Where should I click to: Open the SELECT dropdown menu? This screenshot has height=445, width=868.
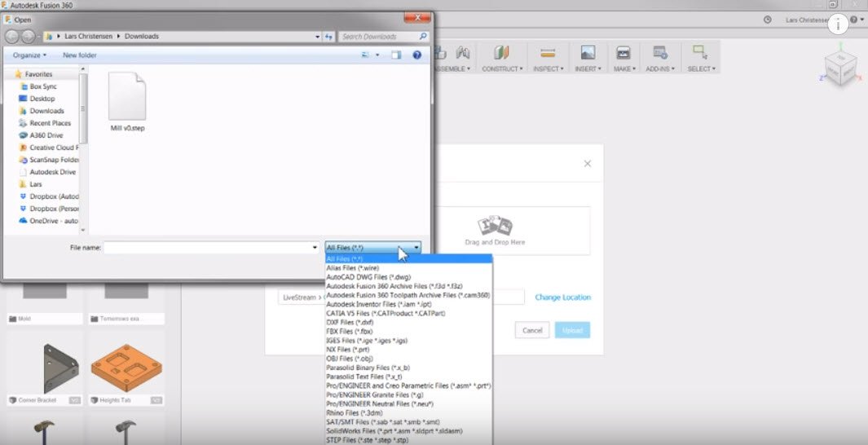pos(702,68)
